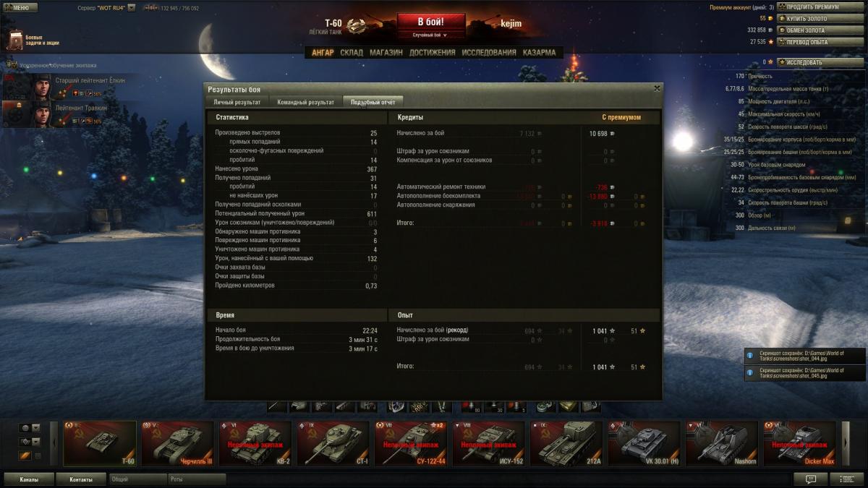This screenshot has width=868, height=488.
Task: Click player name kejim at top
Action: (x=511, y=24)
